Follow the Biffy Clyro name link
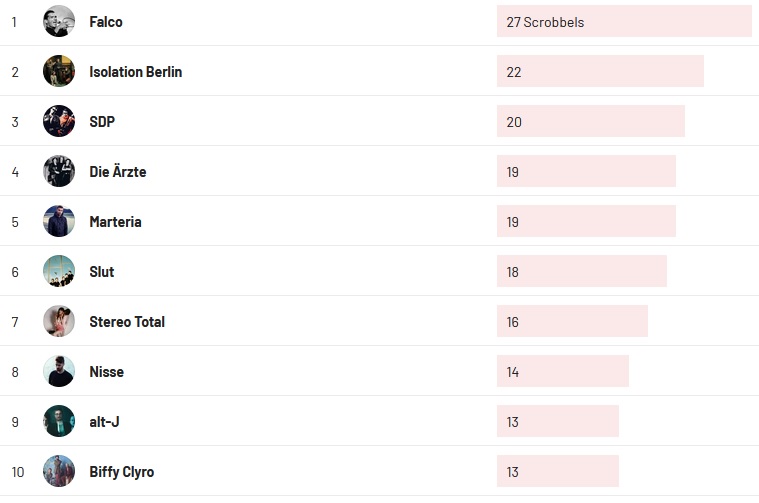This screenshot has height=503, width=759. tap(121, 472)
